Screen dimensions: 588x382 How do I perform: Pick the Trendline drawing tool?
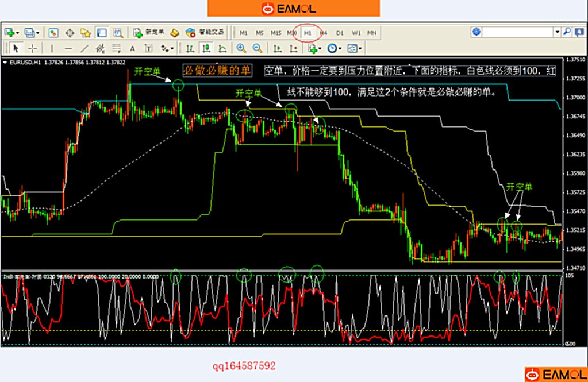84,49
